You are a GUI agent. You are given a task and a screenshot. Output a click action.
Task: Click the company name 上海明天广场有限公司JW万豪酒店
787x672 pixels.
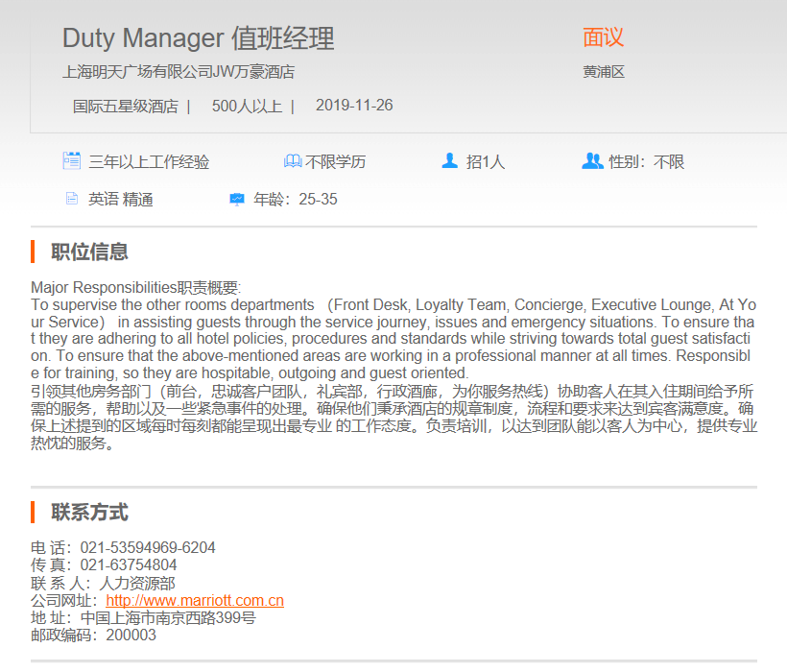(178, 72)
